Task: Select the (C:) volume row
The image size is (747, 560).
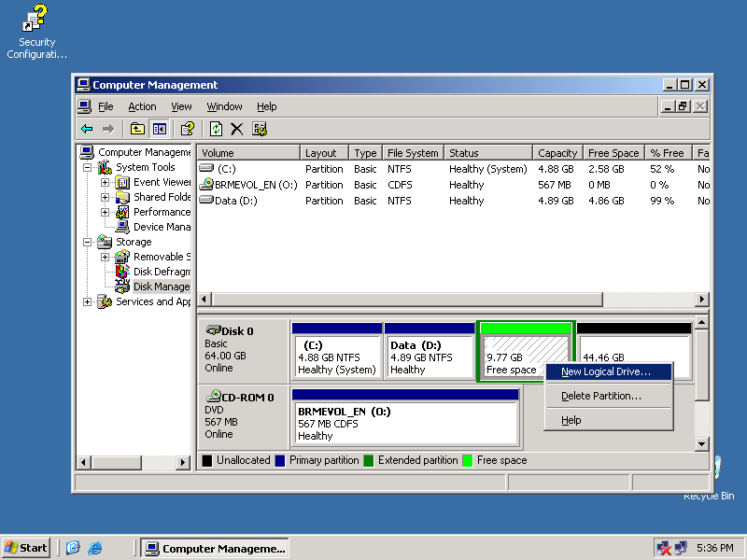Action: tap(454, 169)
